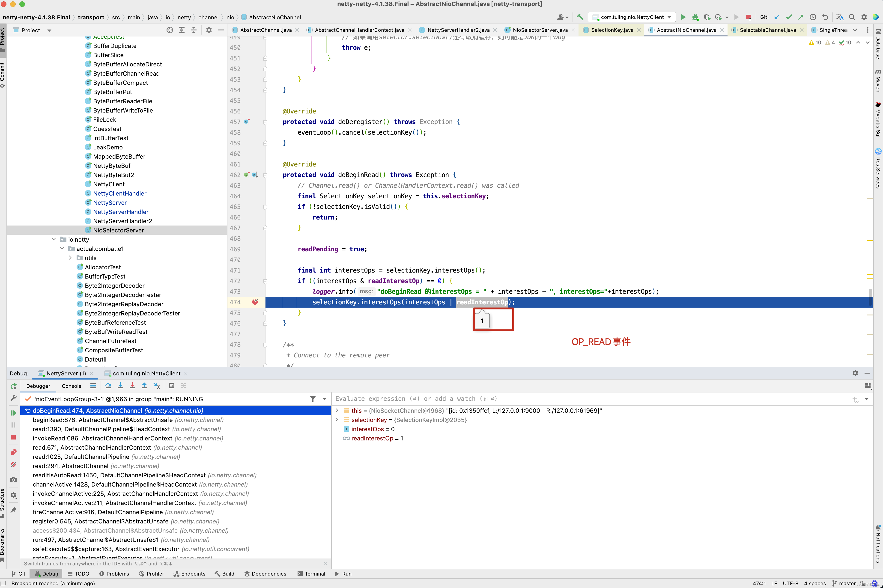This screenshot has width=883, height=588.
Task: Click the Step Into debugger icon
Action: point(120,386)
